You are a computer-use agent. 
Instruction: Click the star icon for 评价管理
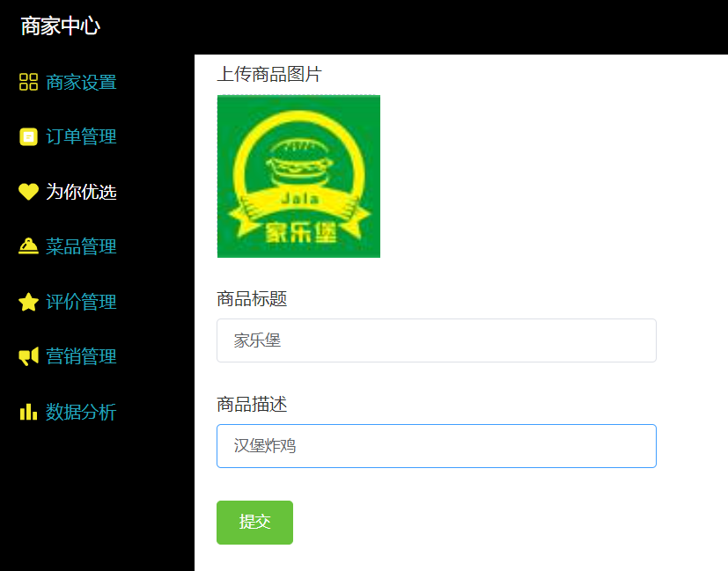[x=28, y=302]
